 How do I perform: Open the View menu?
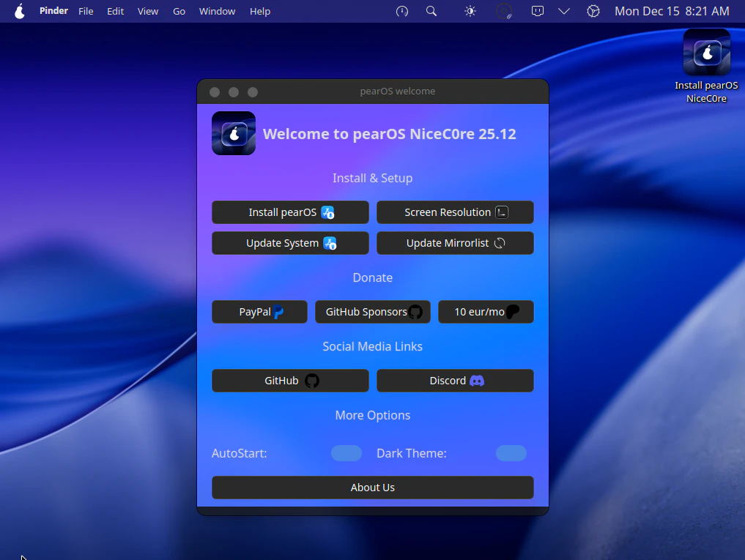148,12
